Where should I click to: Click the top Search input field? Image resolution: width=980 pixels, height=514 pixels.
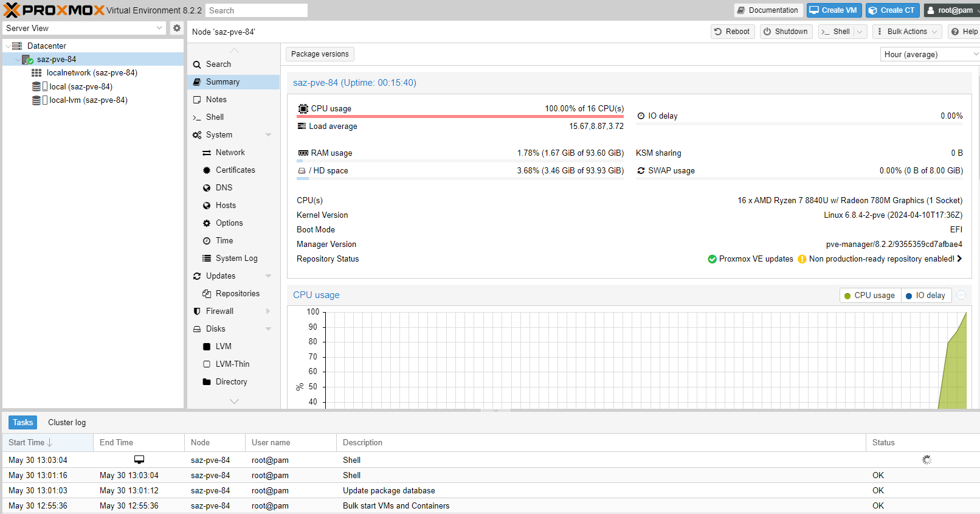(x=255, y=10)
